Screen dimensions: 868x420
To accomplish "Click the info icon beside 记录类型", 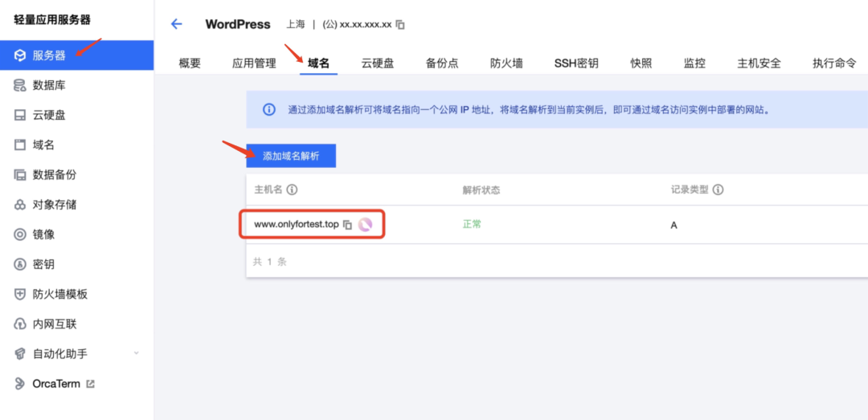I will coord(719,190).
